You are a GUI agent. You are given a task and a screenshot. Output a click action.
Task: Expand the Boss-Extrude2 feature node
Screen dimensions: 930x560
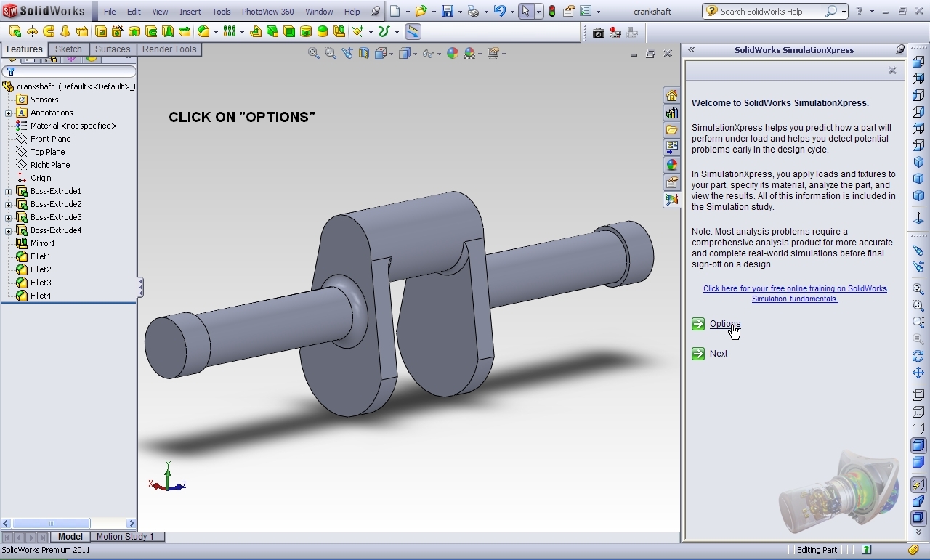[8, 204]
